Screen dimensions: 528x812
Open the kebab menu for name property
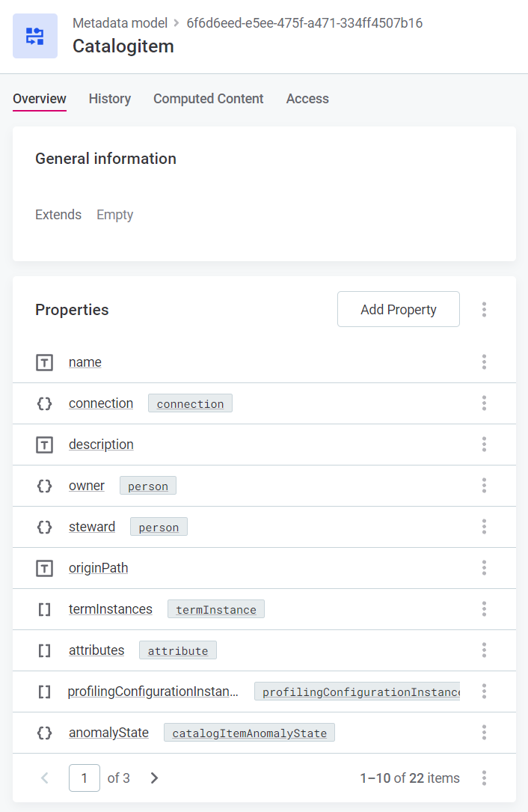[x=484, y=362]
